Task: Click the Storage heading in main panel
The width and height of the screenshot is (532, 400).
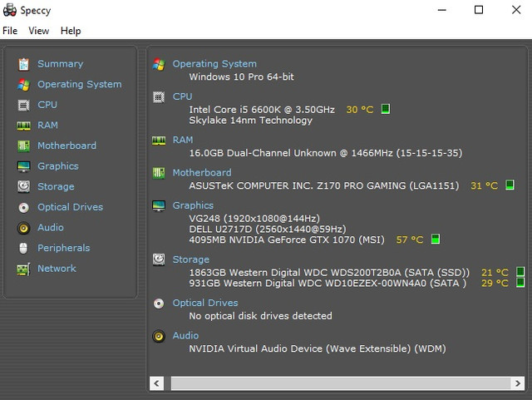Action: [x=190, y=259]
